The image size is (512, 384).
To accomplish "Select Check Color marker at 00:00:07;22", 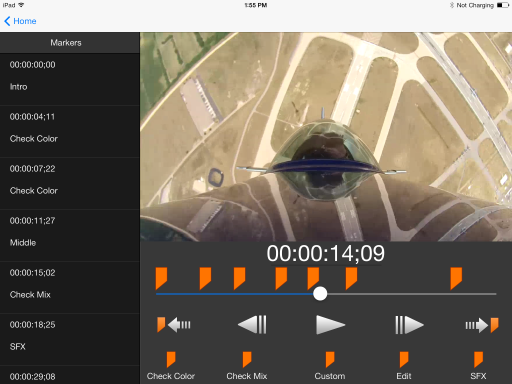I will (70, 183).
